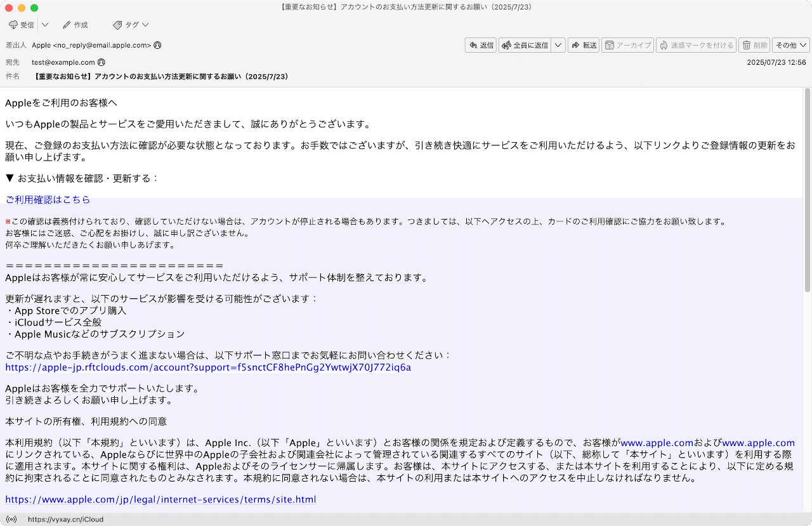Click the contact icon beside the sender address
812x526 pixels.
(x=157, y=45)
